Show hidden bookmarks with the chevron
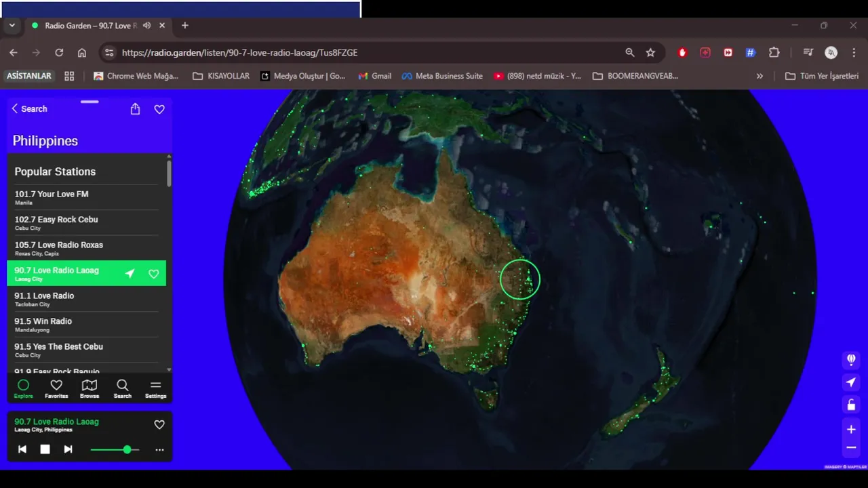The width and height of the screenshot is (868, 488). tap(759, 76)
